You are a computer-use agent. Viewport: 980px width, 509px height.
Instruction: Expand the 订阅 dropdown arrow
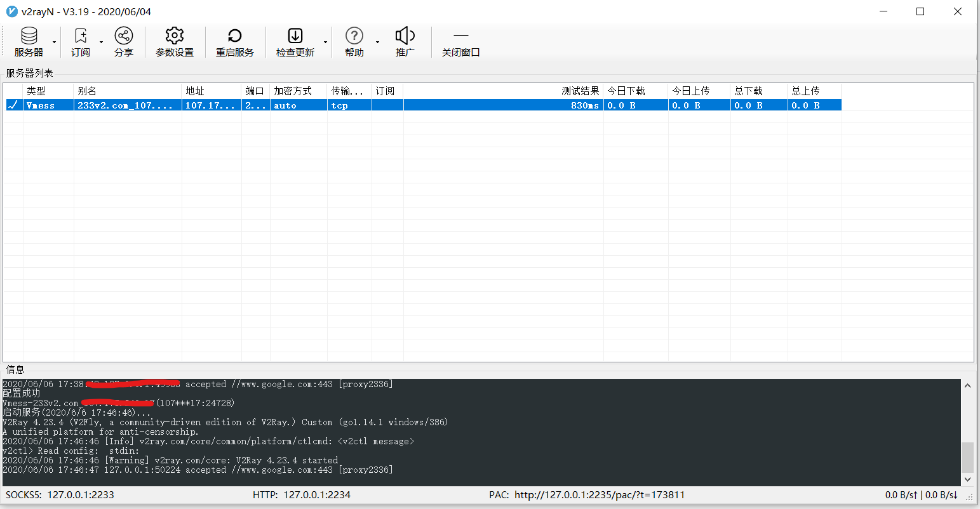tap(101, 43)
